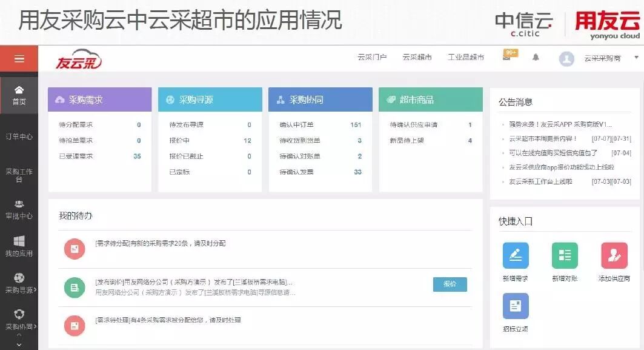Viewport: 644px width, 350px height.
Task: Open 招标立项 quick entry icon
Action: (x=516, y=306)
